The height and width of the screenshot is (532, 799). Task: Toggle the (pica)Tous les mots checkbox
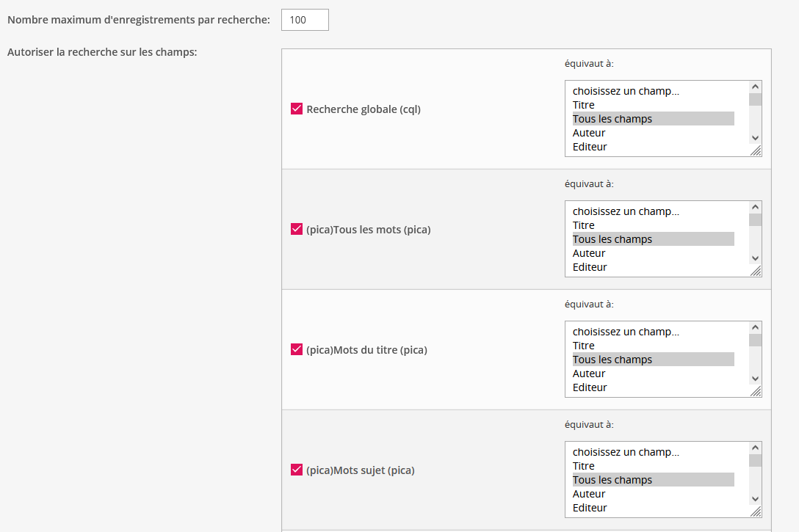pos(297,230)
